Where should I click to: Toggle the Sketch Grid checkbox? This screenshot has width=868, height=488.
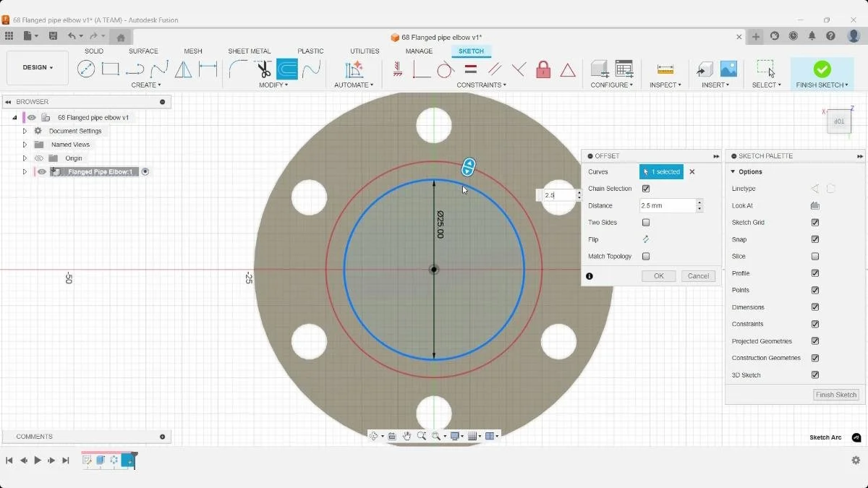(815, 223)
